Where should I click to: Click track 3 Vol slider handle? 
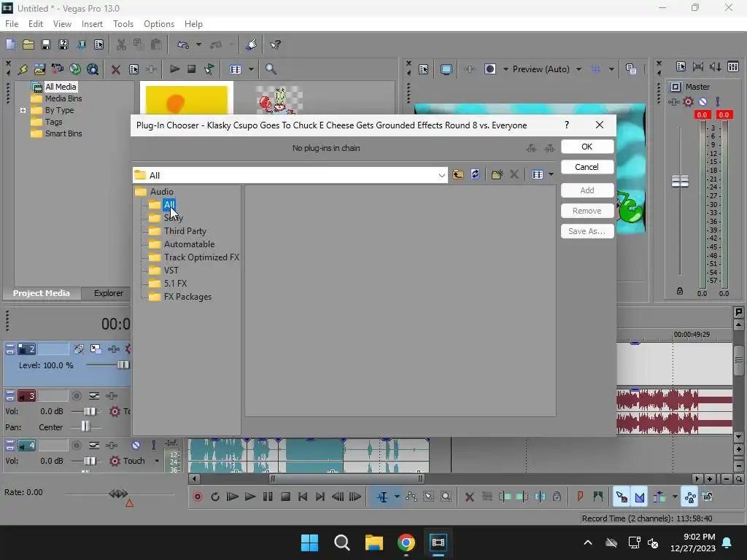(x=90, y=411)
